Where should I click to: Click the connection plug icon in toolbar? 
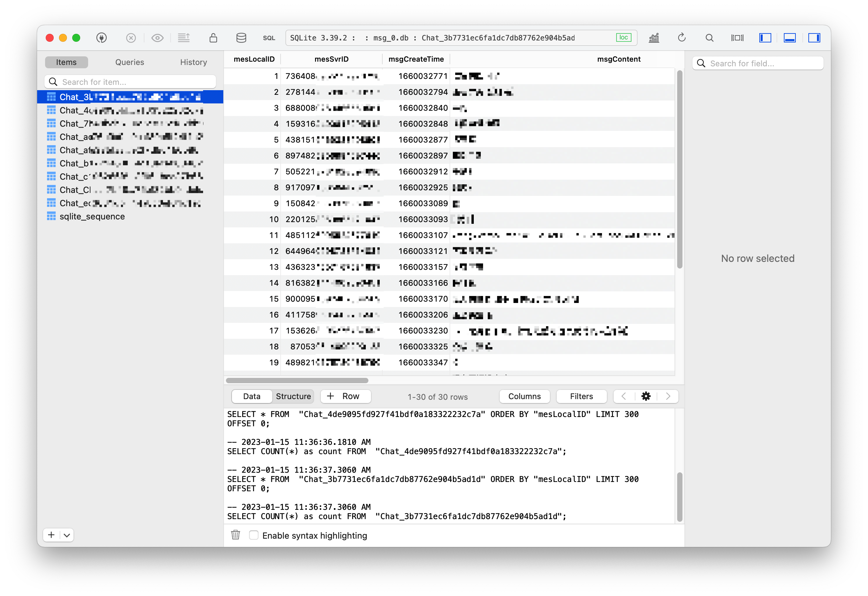tap(101, 38)
